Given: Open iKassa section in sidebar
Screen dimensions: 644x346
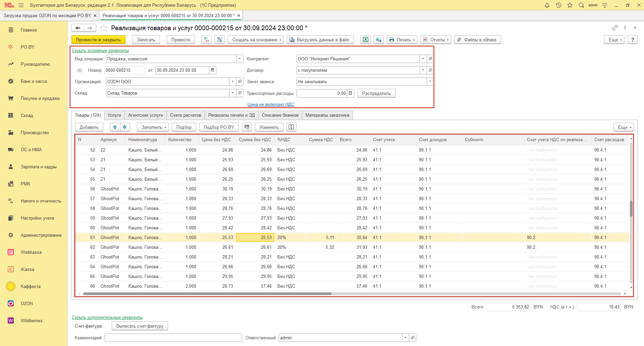Looking at the screenshot, I should [x=28, y=269].
